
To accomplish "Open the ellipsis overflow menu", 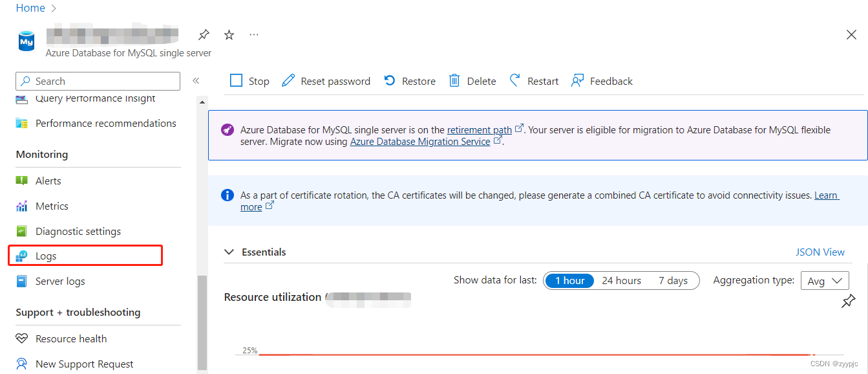I will [253, 34].
